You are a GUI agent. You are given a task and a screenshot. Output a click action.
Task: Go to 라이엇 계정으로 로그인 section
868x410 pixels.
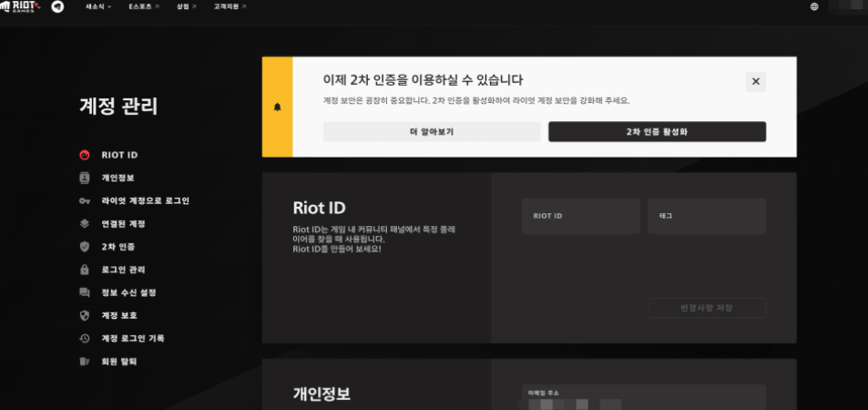tap(145, 201)
